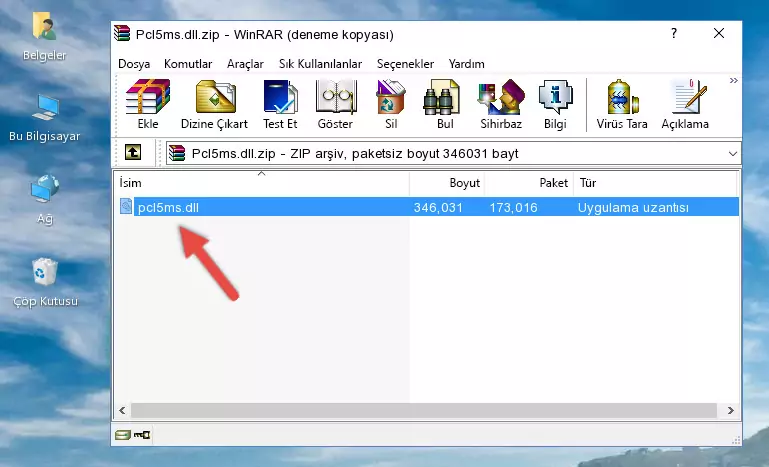Open the Araçlar menu
Screen dimensions: 769x467
click(245, 64)
